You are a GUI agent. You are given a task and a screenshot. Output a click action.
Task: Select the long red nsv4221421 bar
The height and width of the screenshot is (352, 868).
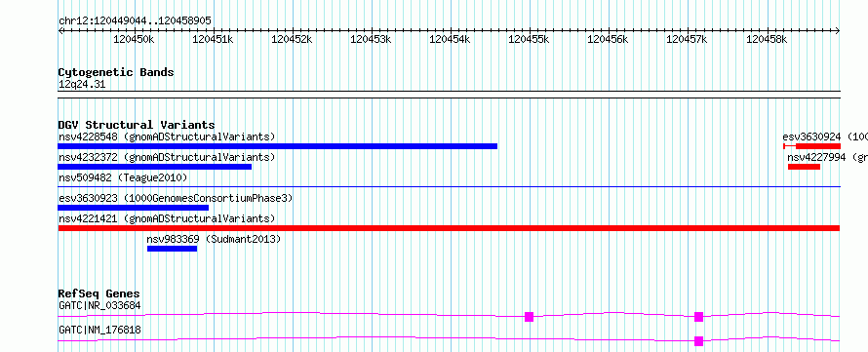(x=449, y=228)
